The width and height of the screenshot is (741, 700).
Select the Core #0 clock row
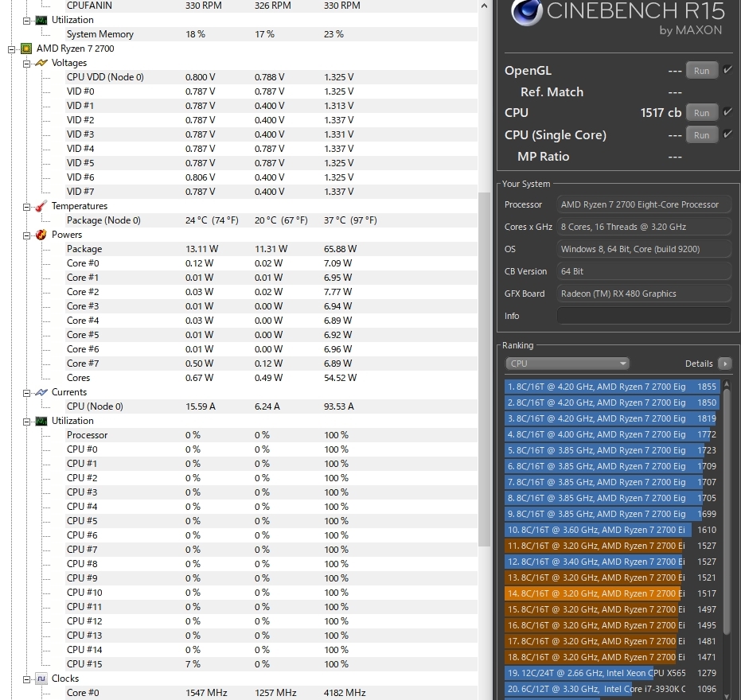click(271, 693)
